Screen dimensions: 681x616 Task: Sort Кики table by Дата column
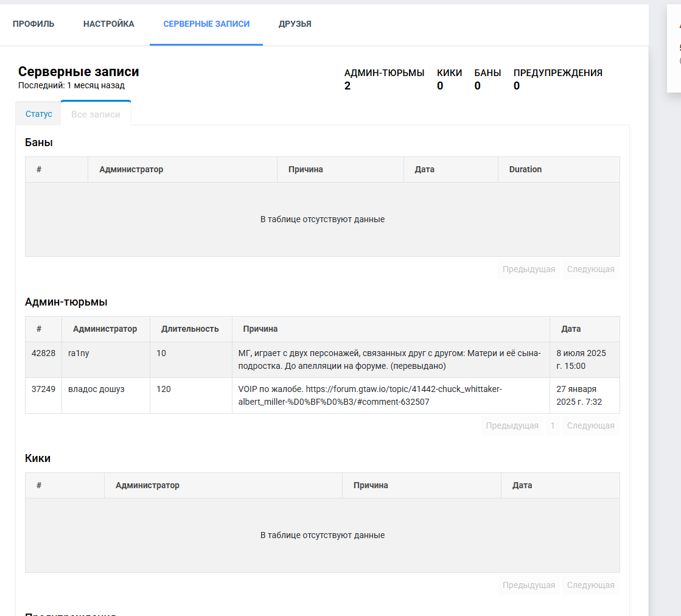click(x=561, y=485)
